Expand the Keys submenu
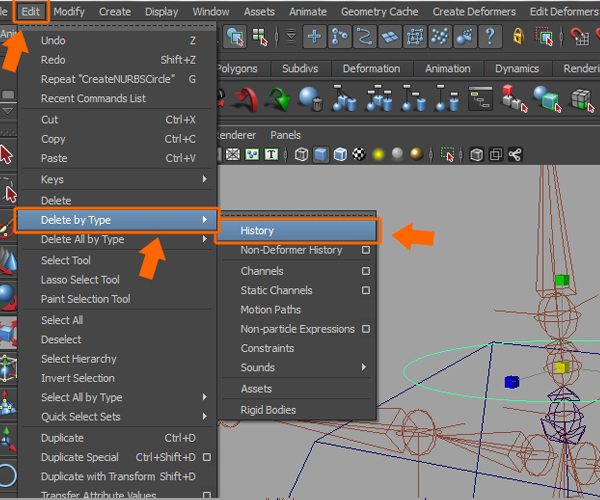The height and width of the screenshot is (500, 600). 117,179
